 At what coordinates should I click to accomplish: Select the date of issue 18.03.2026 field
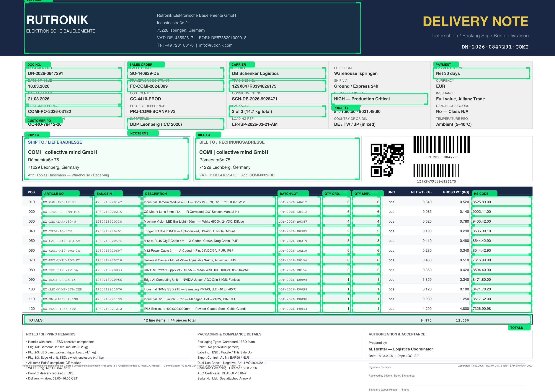tap(73, 86)
